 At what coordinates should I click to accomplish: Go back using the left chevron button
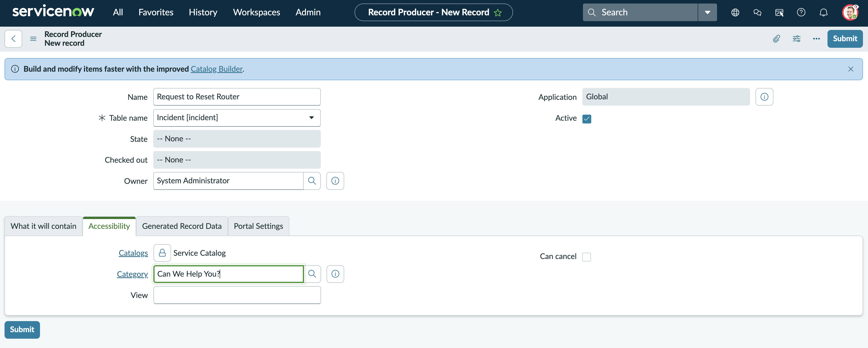pos(13,39)
